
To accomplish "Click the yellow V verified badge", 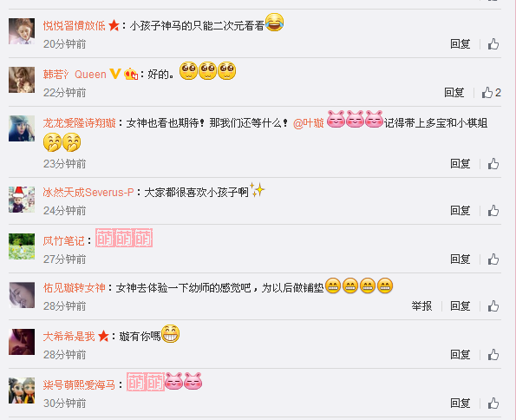I will (114, 74).
